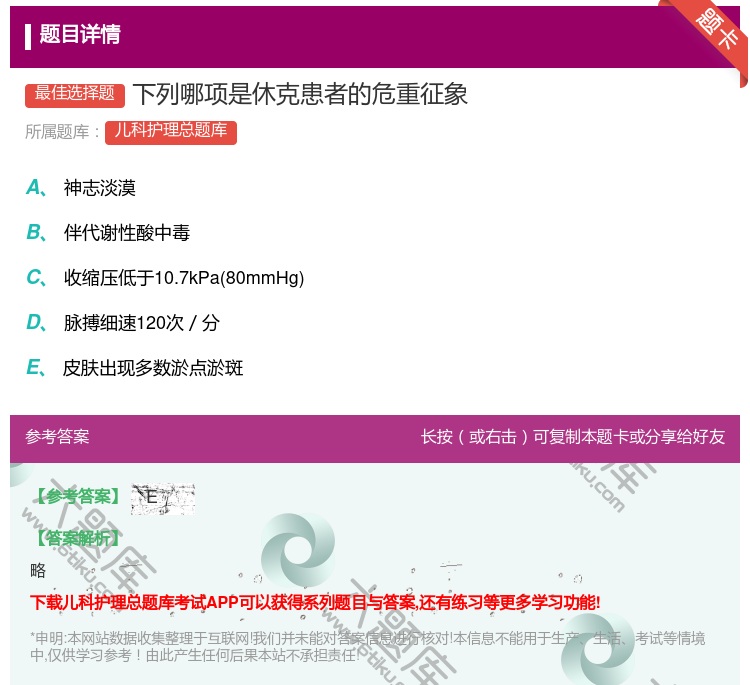Click the gray 申明 disclaimer text
The width and height of the screenshot is (750, 685).
pyautogui.click(x=367, y=646)
